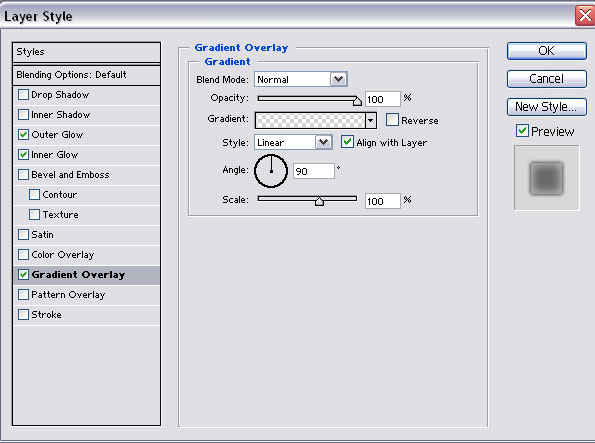Open the Style Linear dropdown
595x443 pixels.
pos(323,142)
